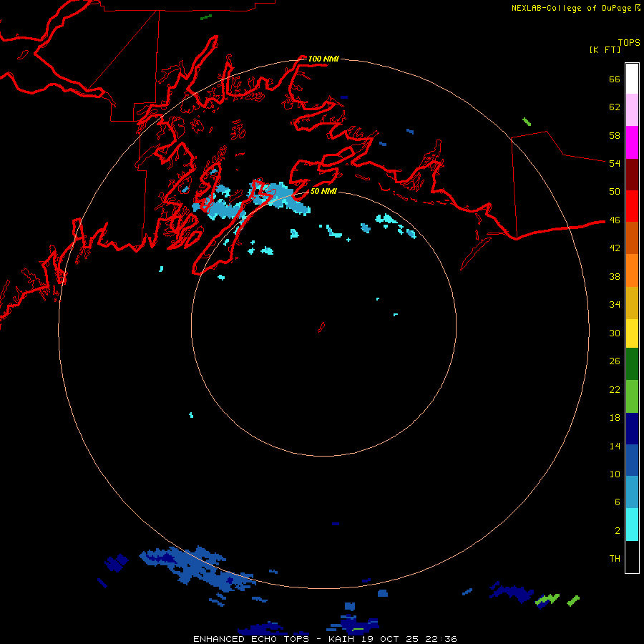Click the legend value '18'
Viewport: 644px width, 644px height.
point(615,418)
